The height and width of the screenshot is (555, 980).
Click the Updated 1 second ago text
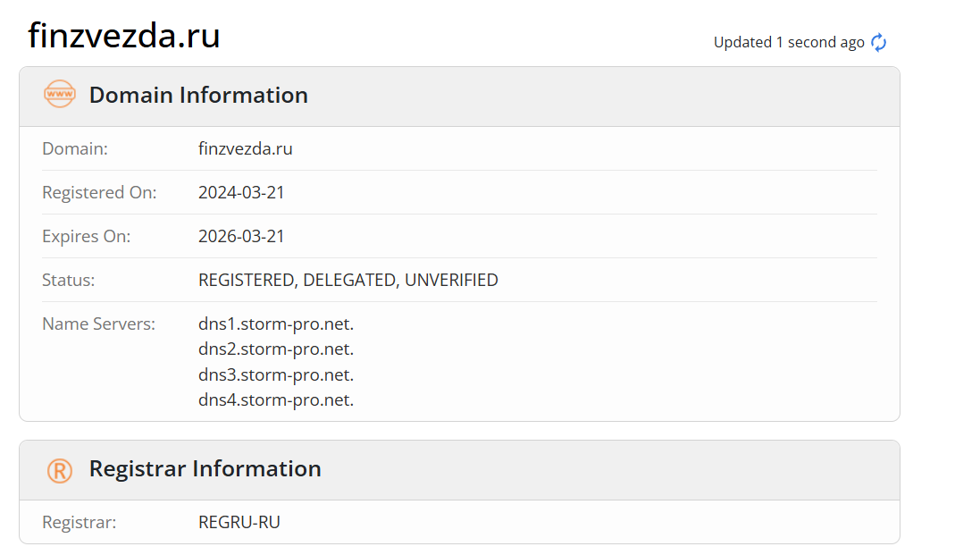pos(789,43)
